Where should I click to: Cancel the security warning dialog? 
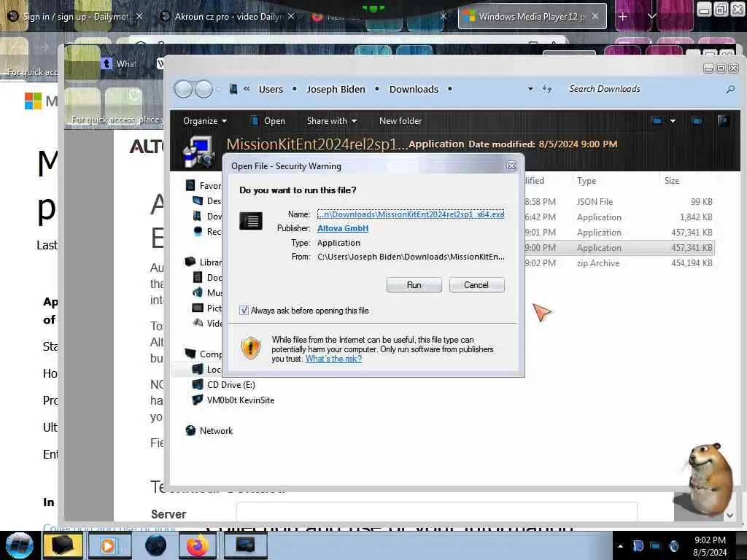[476, 285]
